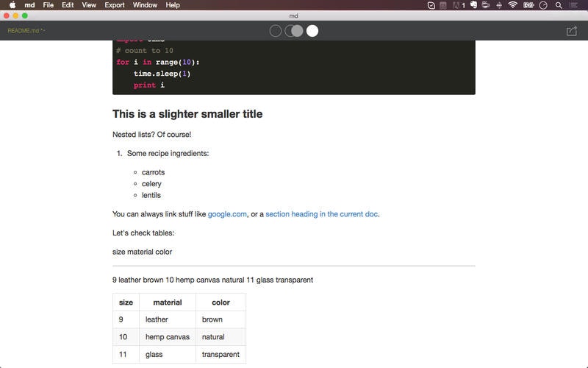Click the 'color' table header
The image size is (588, 368).
221,302
